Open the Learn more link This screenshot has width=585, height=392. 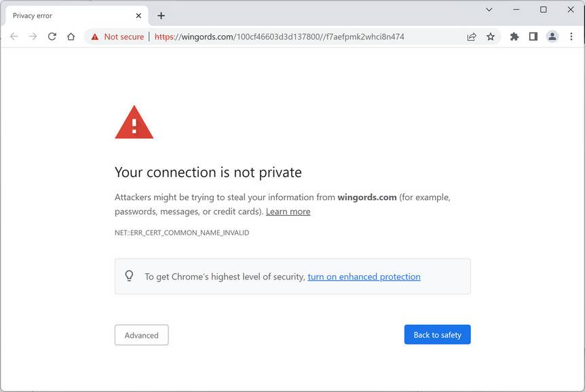pyautogui.click(x=288, y=212)
